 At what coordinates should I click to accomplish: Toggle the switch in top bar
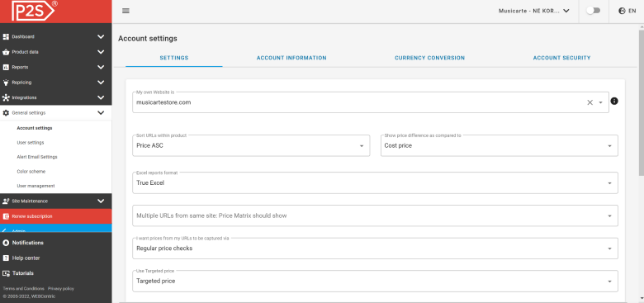coord(593,11)
